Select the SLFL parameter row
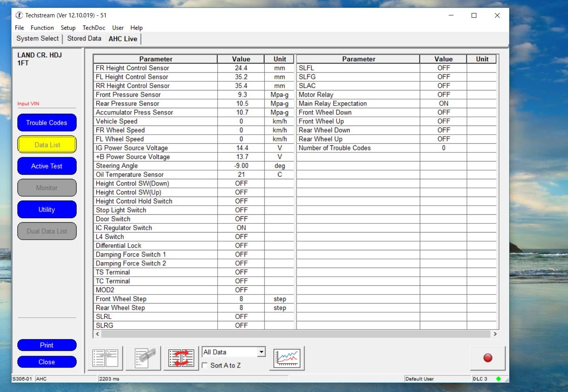Screen dimensions: 568x392 397,68
